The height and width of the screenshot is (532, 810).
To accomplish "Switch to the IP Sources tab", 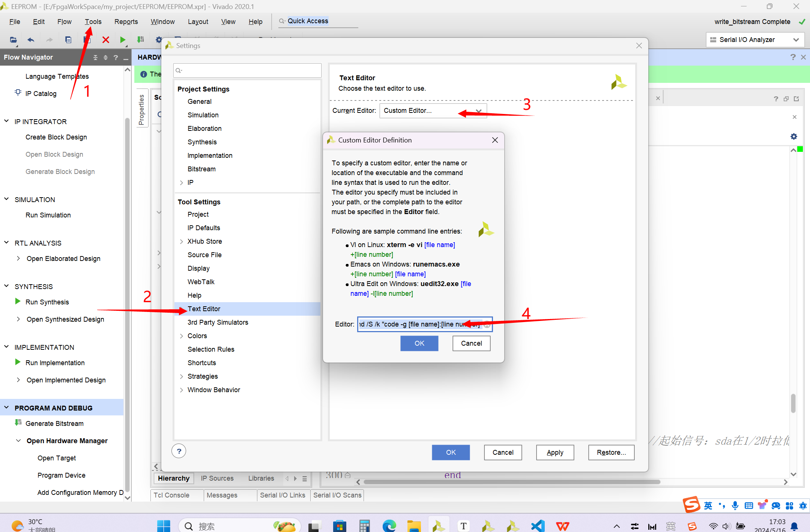I will coord(217,478).
